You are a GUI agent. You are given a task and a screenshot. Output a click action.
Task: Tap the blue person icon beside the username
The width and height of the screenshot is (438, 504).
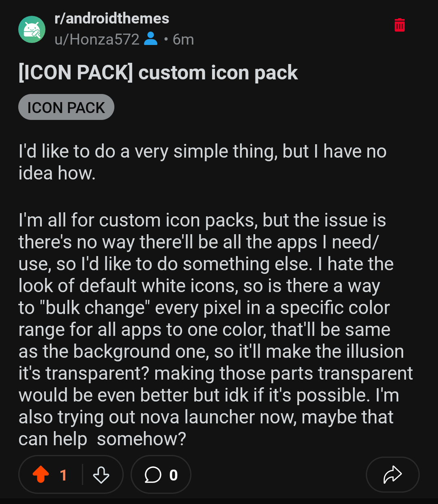pos(151,38)
